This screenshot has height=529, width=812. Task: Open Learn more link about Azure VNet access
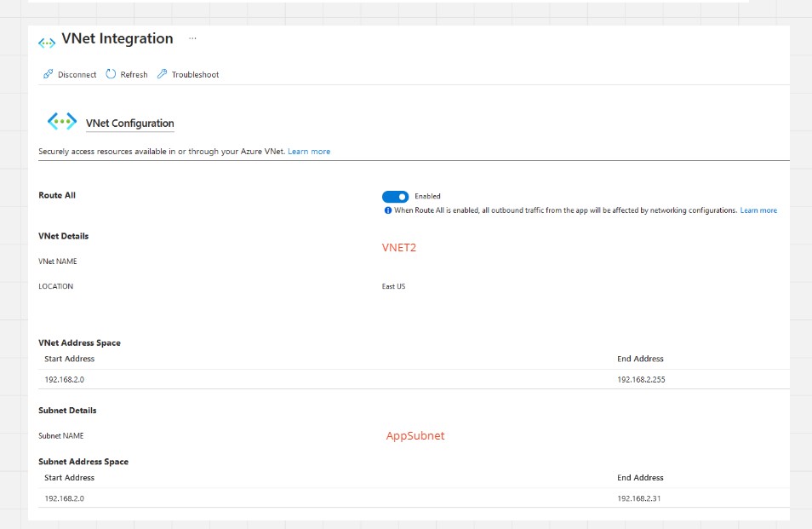tap(309, 152)
